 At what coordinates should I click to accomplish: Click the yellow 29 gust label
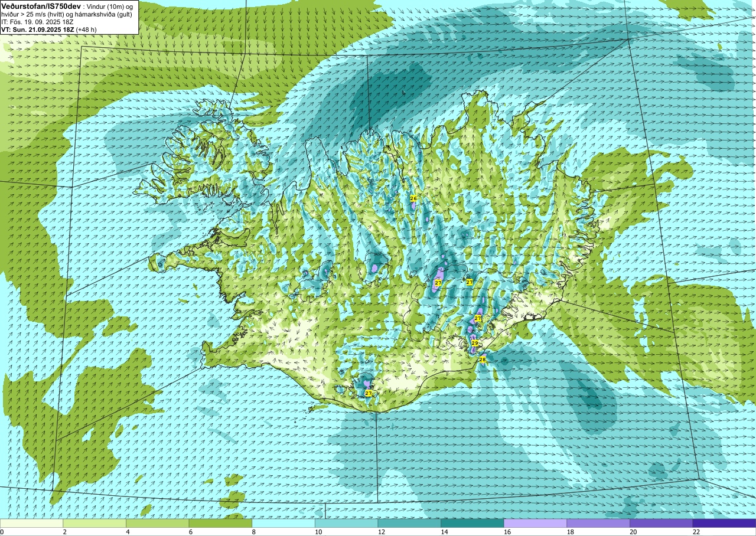point(474,343)
